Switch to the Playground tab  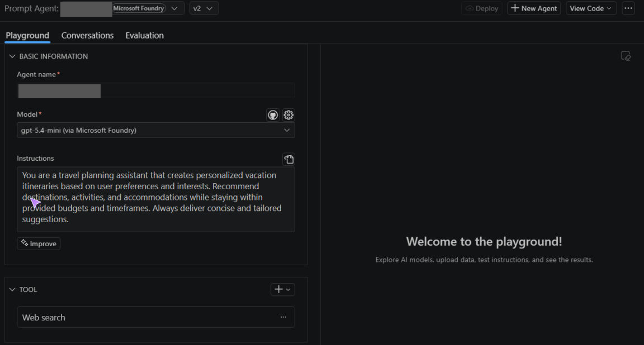(x=27, y=35)
